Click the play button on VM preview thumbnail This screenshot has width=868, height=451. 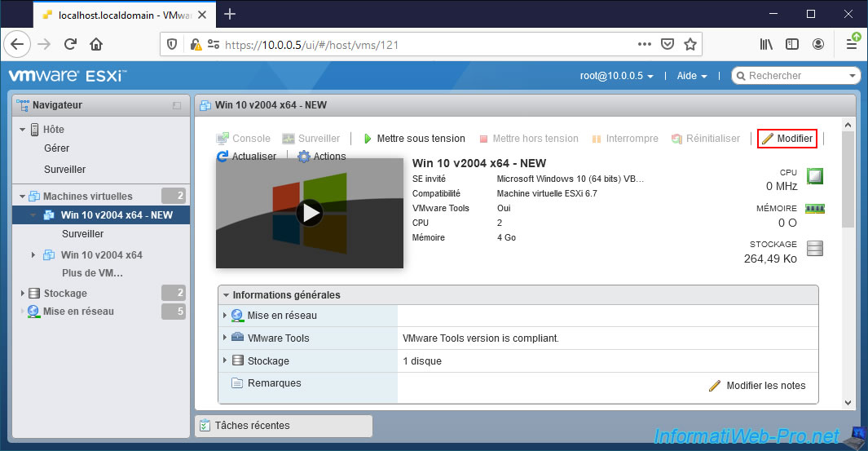coord(310,213)
